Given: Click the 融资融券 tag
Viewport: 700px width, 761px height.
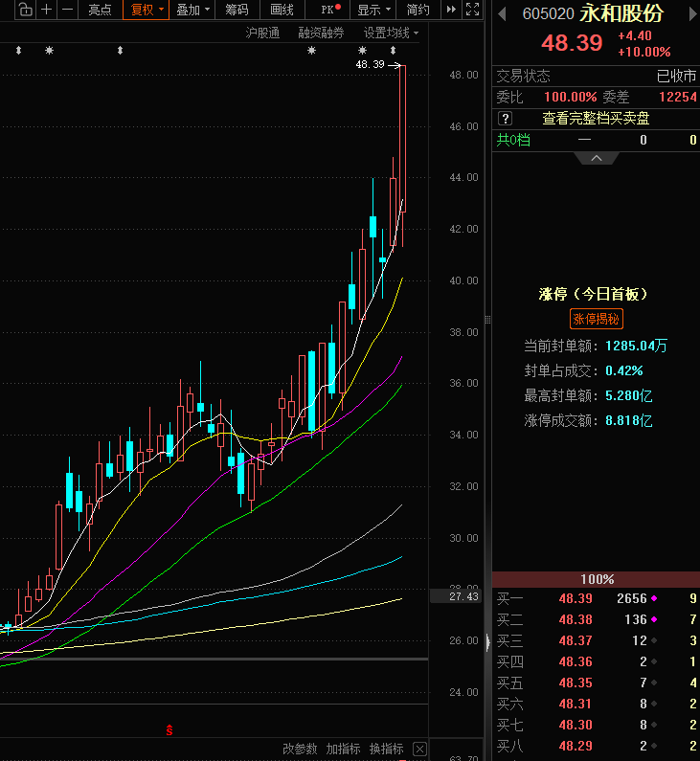Looking at the screenshot, I should point(321,33).
